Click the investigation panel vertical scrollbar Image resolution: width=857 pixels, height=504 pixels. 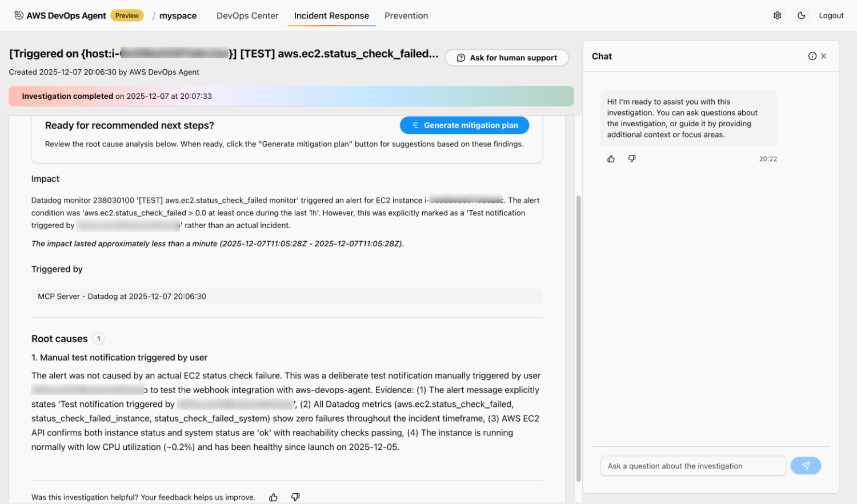click(x=578, y=338)
